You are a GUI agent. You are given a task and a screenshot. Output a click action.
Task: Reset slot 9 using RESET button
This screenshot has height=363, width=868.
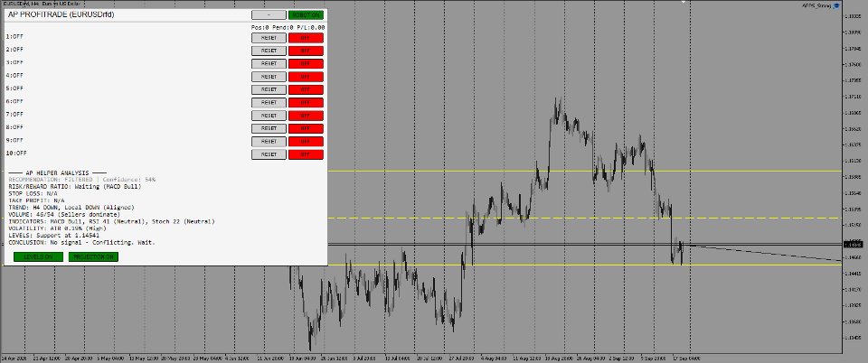click(x=269, y=142)
